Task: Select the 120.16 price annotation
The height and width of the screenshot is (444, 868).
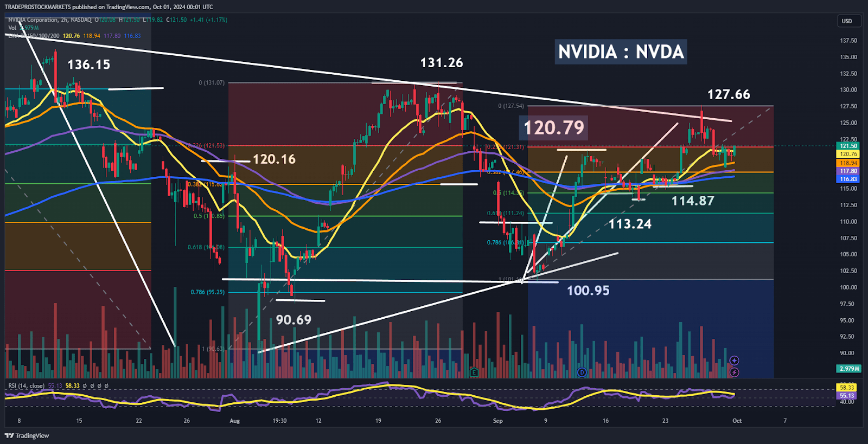Action: tap(274, 159)
